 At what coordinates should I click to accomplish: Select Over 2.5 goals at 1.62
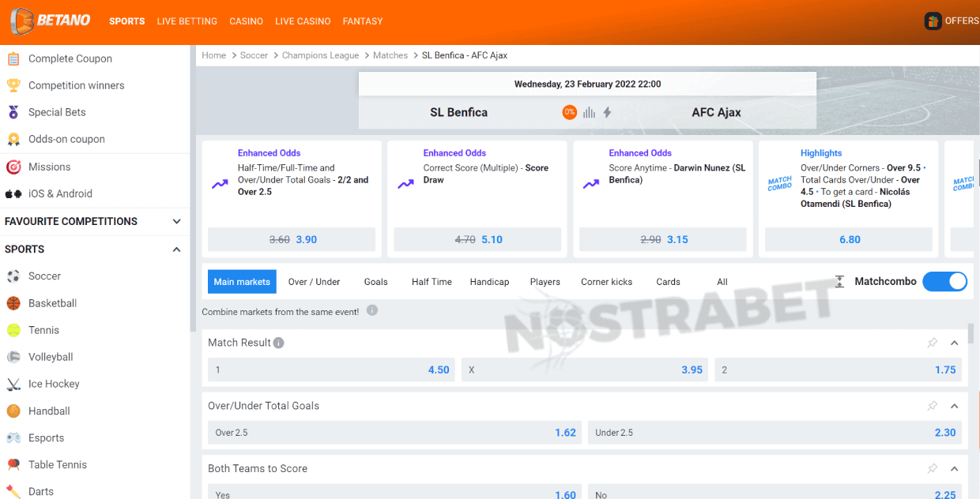394,432
